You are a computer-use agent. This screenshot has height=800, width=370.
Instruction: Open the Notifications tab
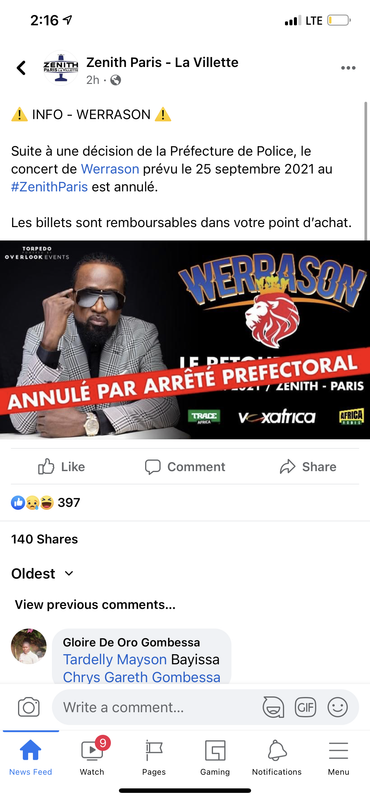(277, 757)
